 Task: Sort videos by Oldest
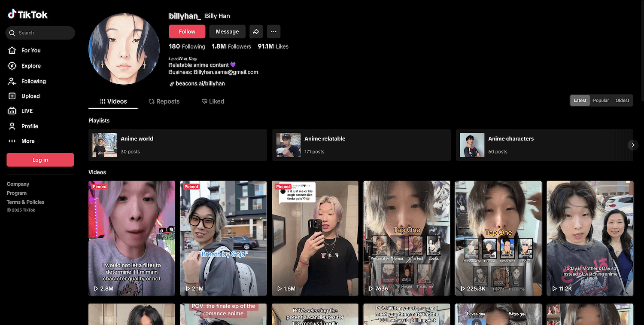(x=622, y=101)
